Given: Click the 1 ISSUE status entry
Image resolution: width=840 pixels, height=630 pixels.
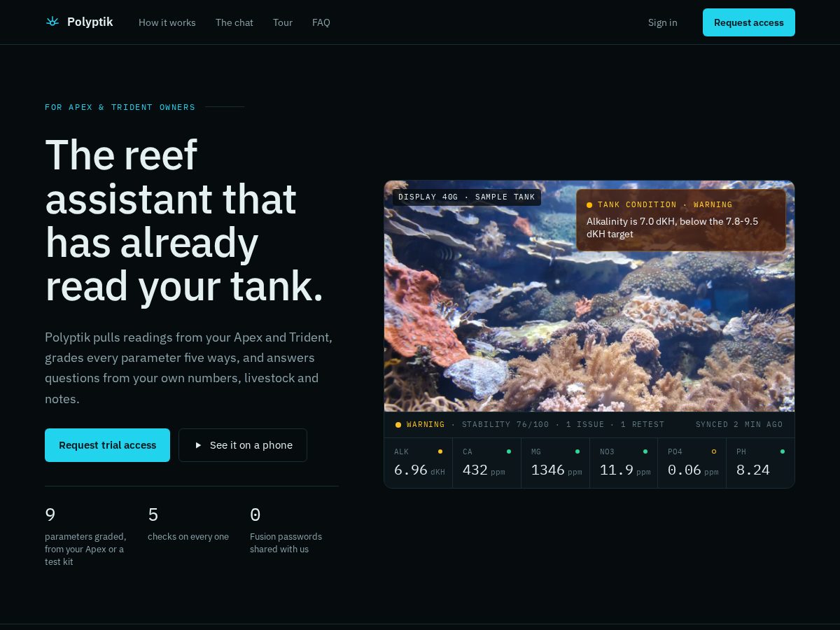Looking at the screenshot, I should (585, 425).
